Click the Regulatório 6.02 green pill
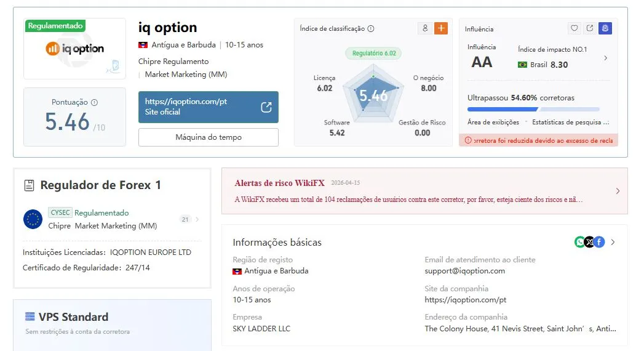Viewport: 644px width, 351px height. (x=374, y=53)
